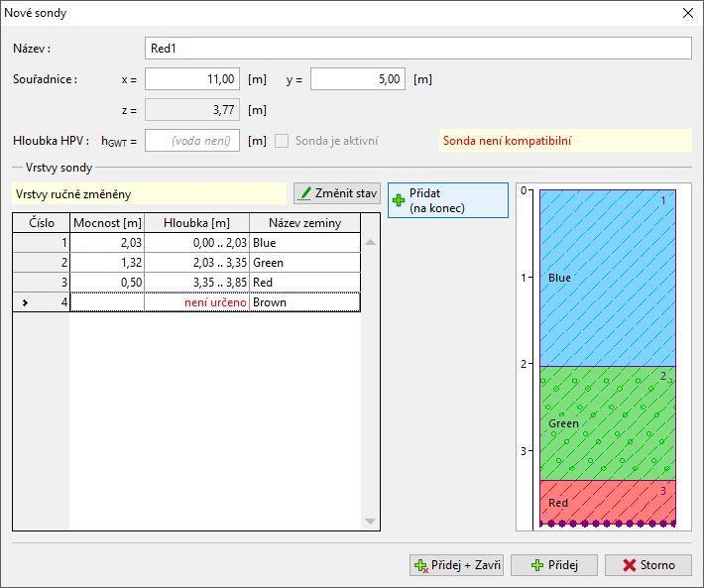Click the z coordinate field 3,77
704x588 pixels.
coord(192,110)
